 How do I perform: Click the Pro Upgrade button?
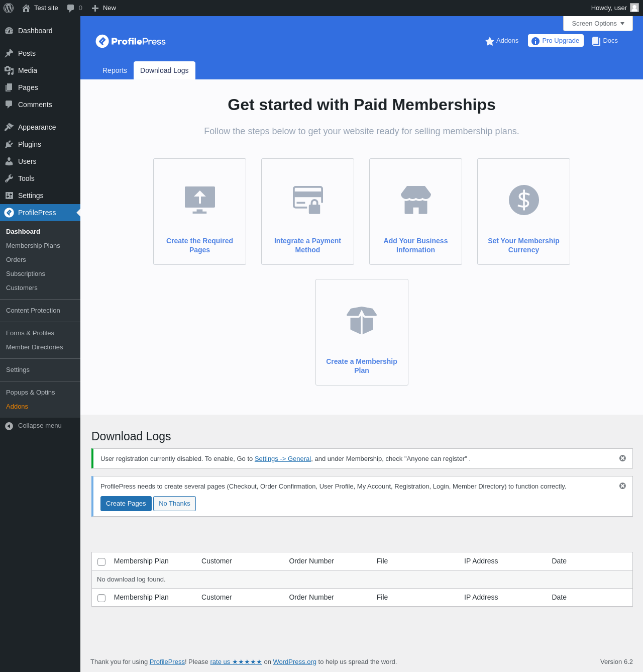[x=556, y=41]
